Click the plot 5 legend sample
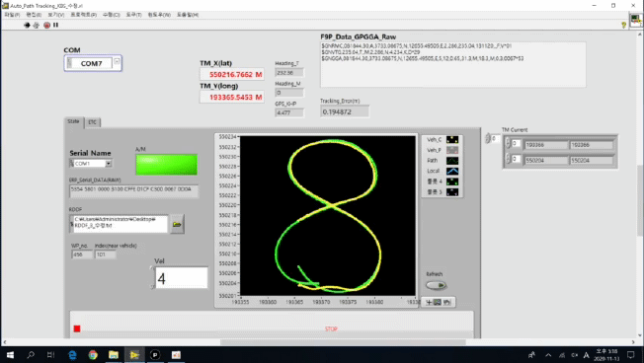 [452, 191]
